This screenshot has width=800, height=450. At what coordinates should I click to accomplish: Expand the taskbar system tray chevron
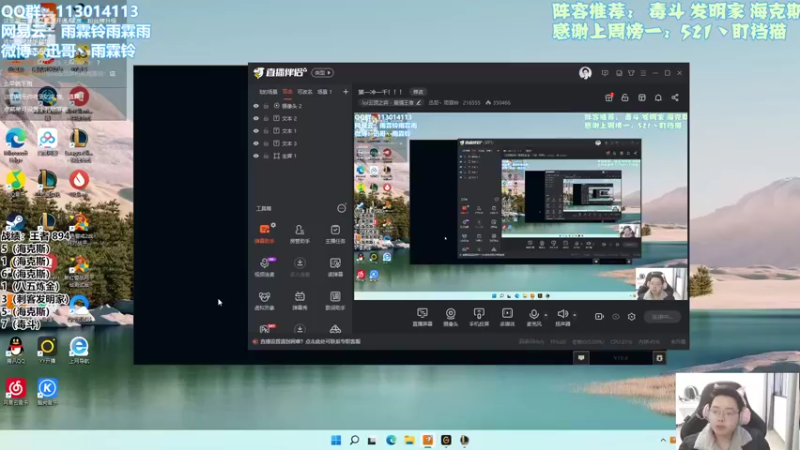pyautogui.click(x=663, y=440)
